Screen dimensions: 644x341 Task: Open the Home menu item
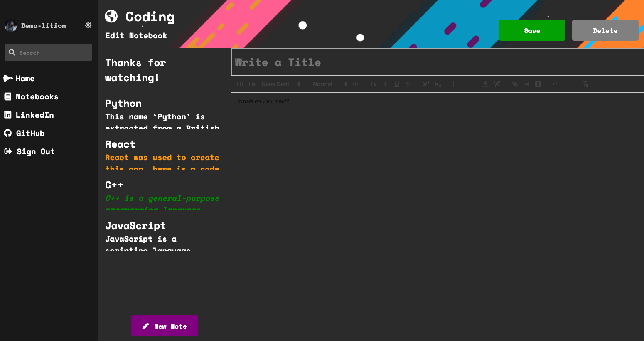click(24, 78)
